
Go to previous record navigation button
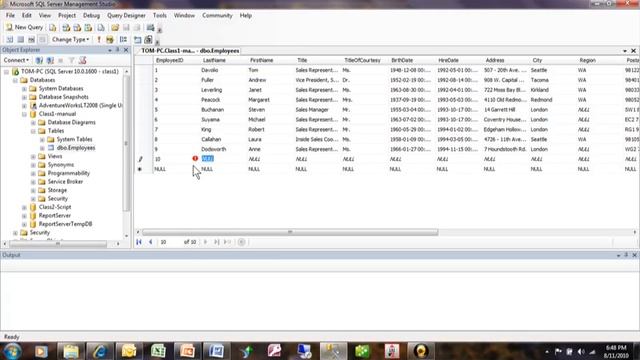(x=151, y=242)
